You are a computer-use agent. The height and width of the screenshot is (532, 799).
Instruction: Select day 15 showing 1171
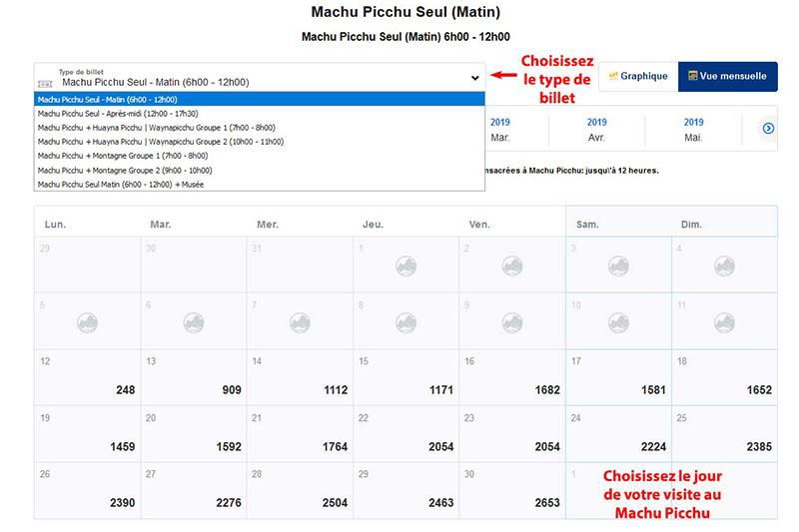(x=406, y=377)
